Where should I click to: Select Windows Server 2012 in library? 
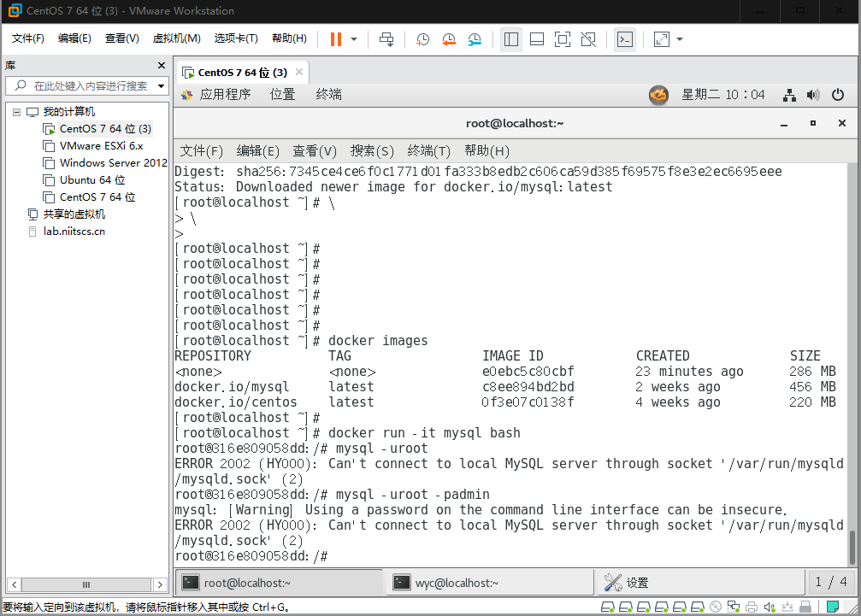pos(113,163)
